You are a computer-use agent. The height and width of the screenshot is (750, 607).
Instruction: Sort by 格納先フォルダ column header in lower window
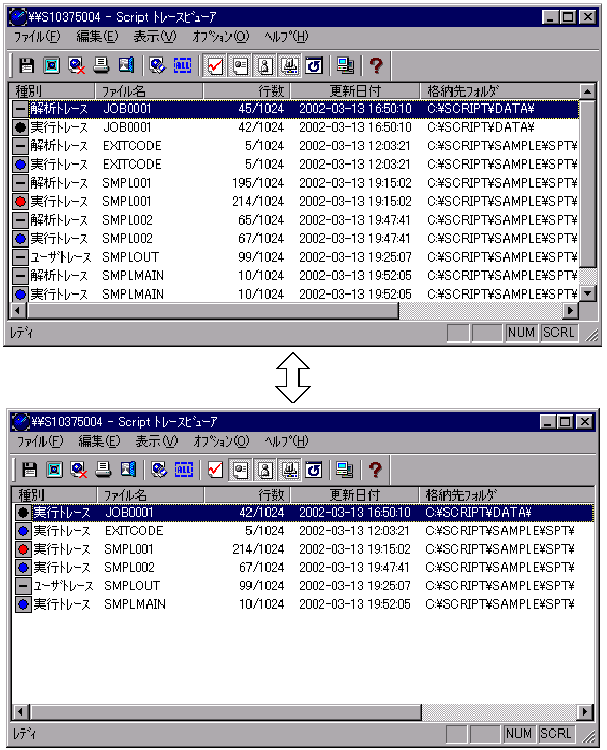(x=507, y=495)
